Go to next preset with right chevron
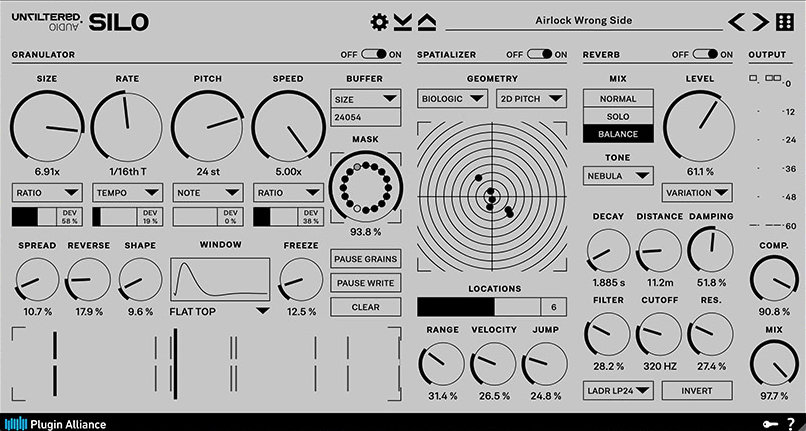 (760, 22)
